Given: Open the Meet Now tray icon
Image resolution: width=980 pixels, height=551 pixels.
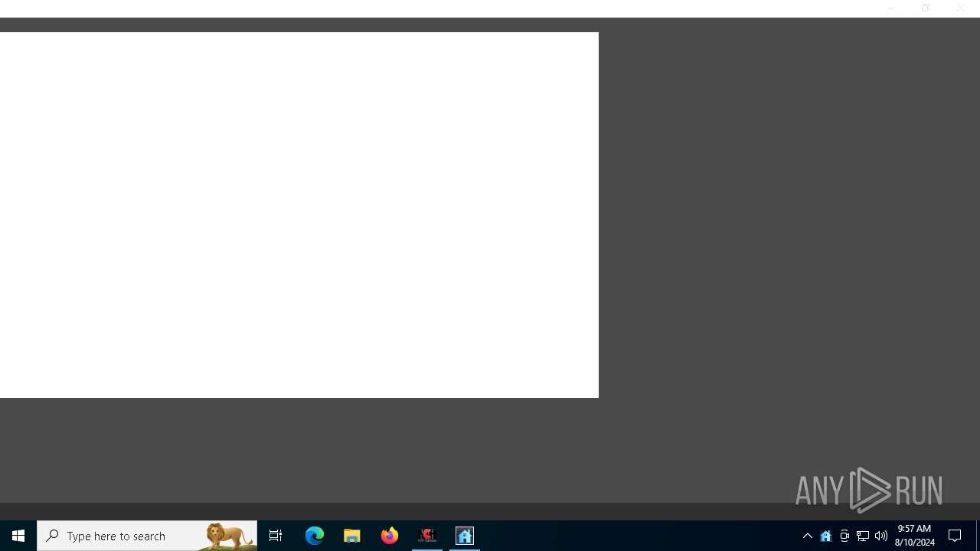Looking at the screenshot, I should click(x=844, y=536).
